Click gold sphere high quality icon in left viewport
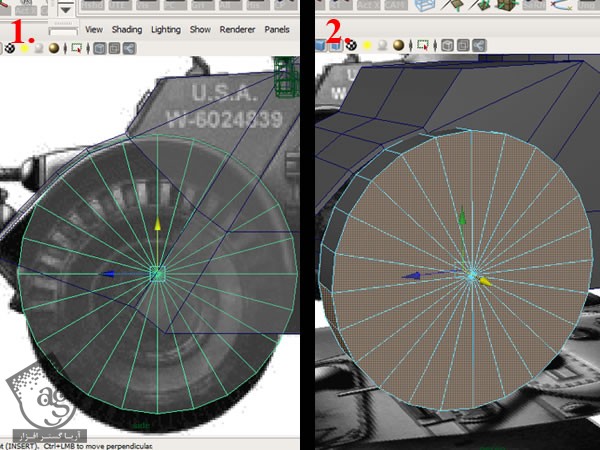Image resolution: width=600 pixels, height=450 pixels. pos(53,47)
